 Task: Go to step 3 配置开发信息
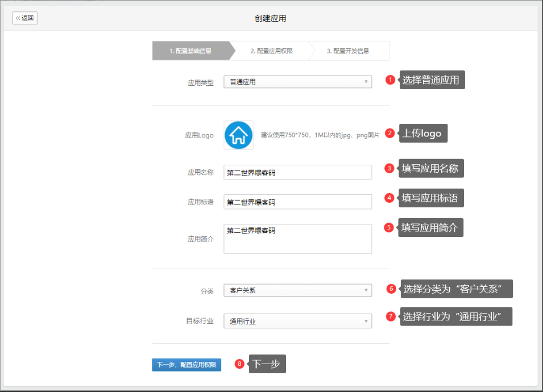pyautogui.click(x=348, y=51)
